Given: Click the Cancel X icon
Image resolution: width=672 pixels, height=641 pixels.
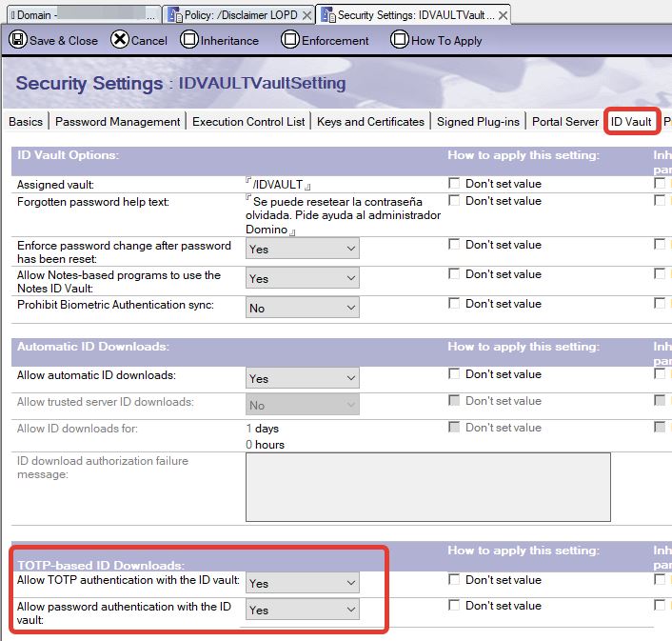Looking at the screenshot, I should click(120, 40).
